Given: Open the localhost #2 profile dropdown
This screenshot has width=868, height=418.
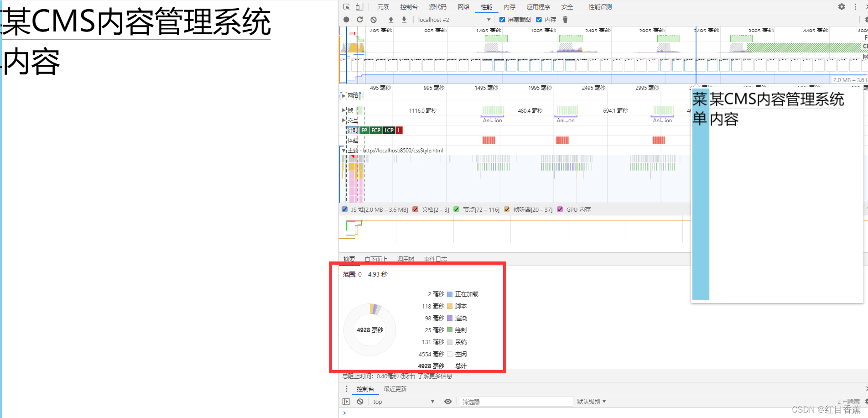Looking at the screenshot, I should 489,20.
